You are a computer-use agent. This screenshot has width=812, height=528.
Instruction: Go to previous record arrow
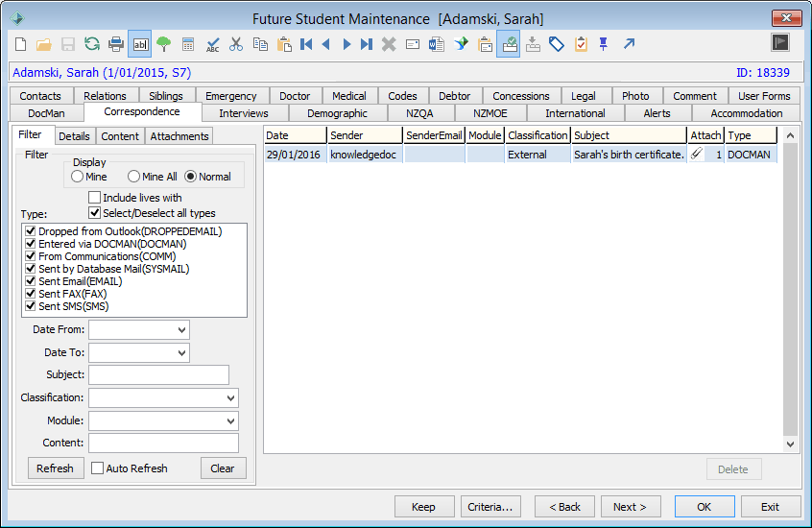click(x=326, y=44)
